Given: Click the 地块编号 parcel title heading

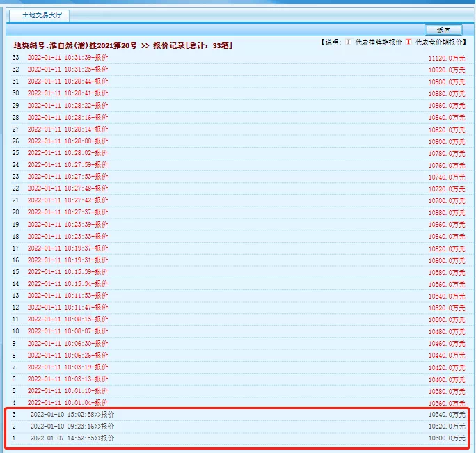Looking at the screenshot, I should (x=122, y=45).
